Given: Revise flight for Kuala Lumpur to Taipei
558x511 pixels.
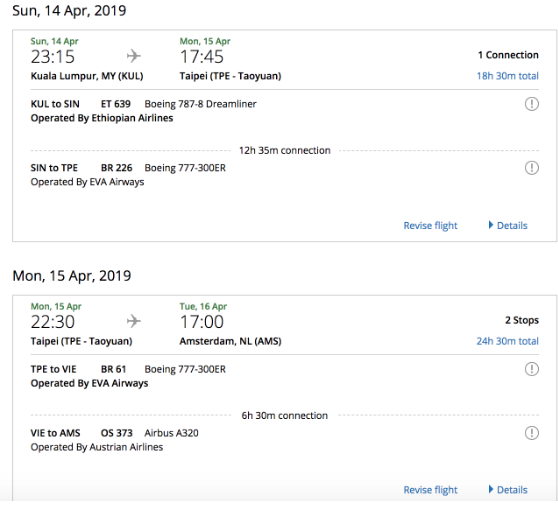Looking at the screenshot, I should pyautogui.click(x=430, y=226).
